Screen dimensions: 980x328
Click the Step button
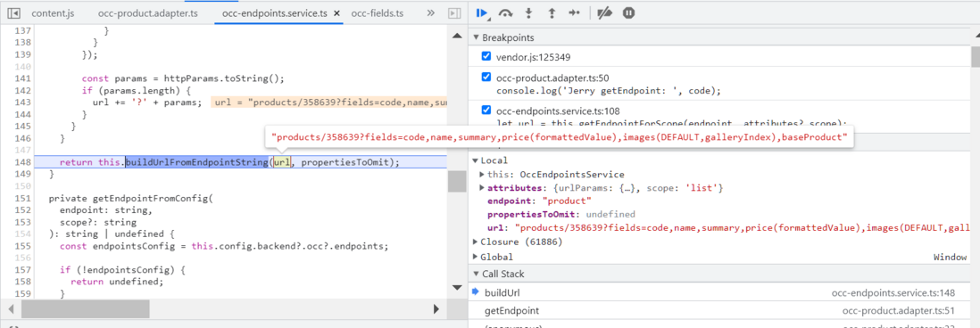(x=575, y=13)
